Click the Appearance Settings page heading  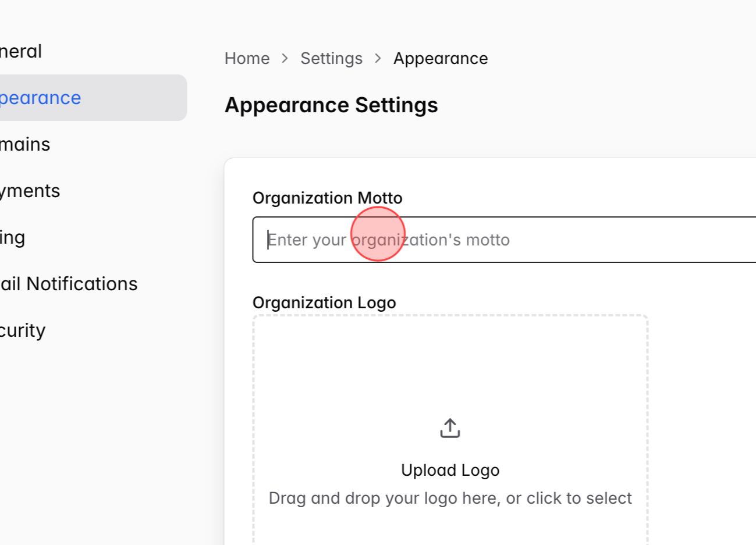tap(331, 105)
